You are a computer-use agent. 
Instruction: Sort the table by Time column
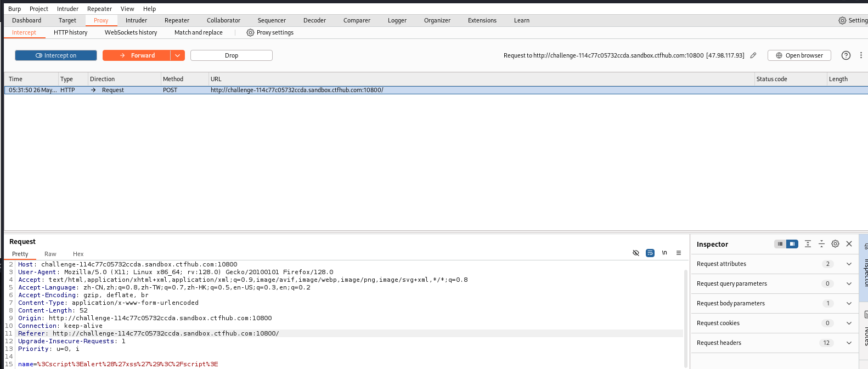click(31, 79)
